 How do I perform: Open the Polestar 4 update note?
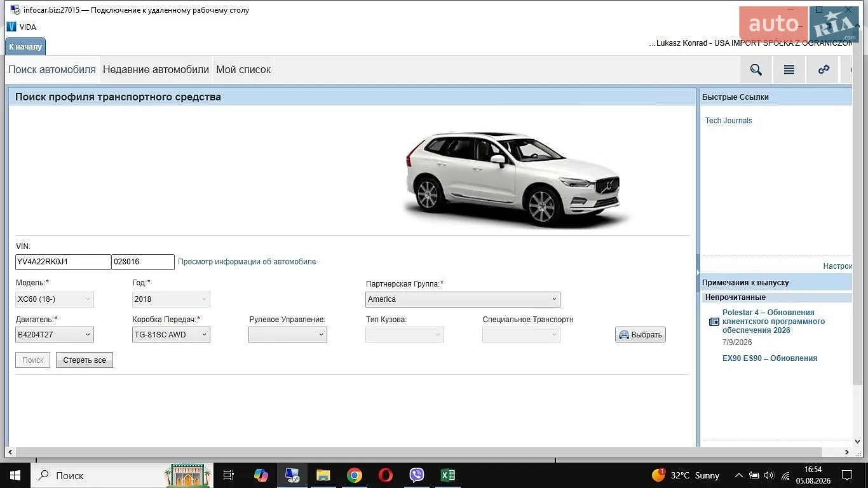coord(773,322)
